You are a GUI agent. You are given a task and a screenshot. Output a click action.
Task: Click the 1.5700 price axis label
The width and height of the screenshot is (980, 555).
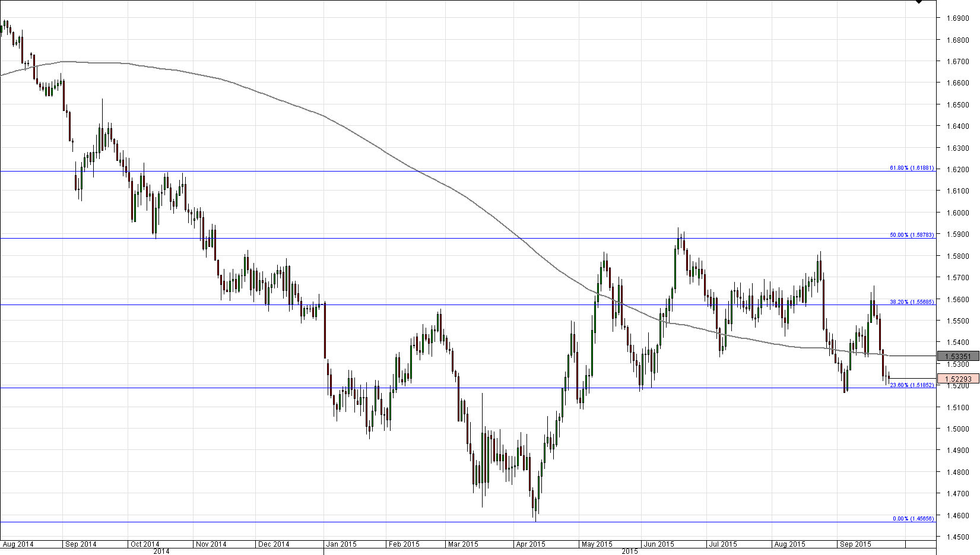pos(957,278)
